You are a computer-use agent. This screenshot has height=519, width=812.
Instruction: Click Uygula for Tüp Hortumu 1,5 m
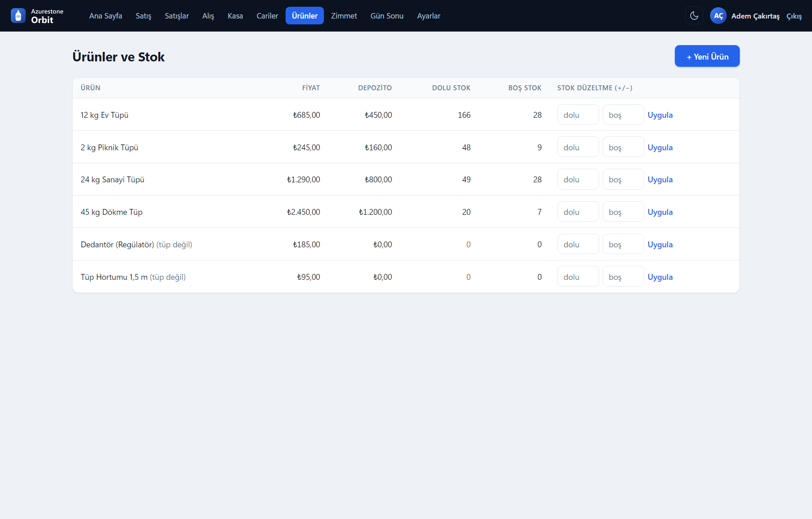pos(660,277)
